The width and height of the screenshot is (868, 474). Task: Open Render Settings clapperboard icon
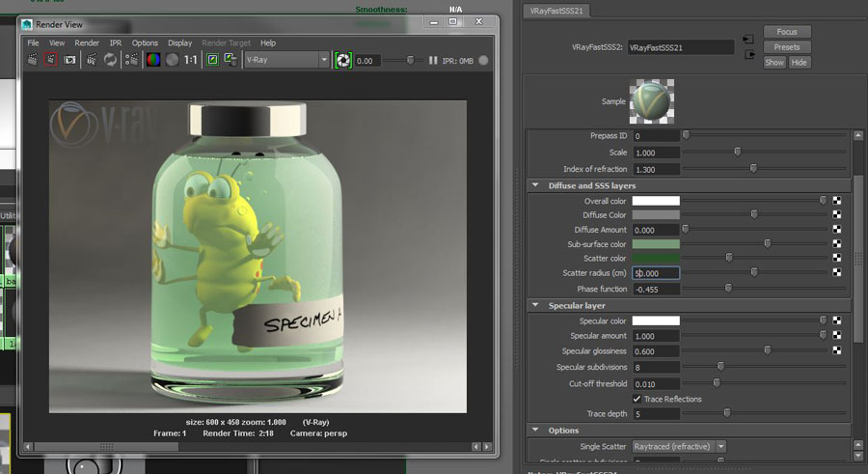(131, 59)
